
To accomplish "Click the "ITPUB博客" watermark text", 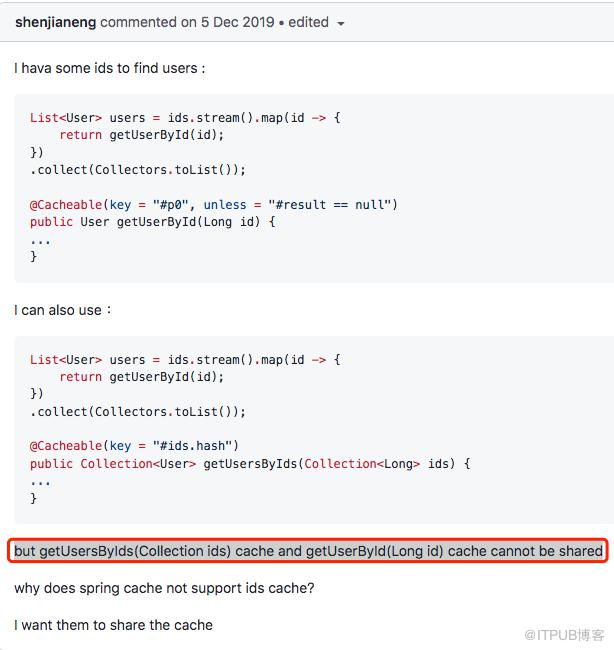I will [x=568, y=634].
